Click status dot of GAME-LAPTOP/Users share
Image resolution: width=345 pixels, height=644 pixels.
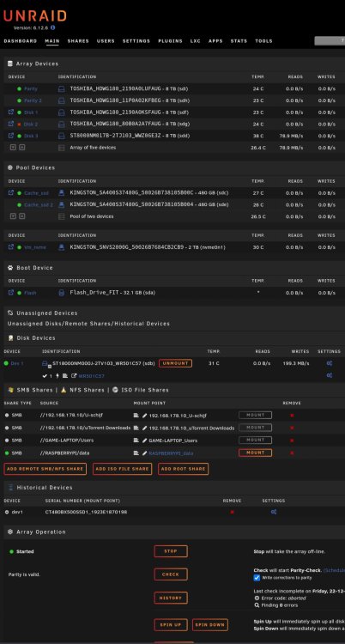7,440
